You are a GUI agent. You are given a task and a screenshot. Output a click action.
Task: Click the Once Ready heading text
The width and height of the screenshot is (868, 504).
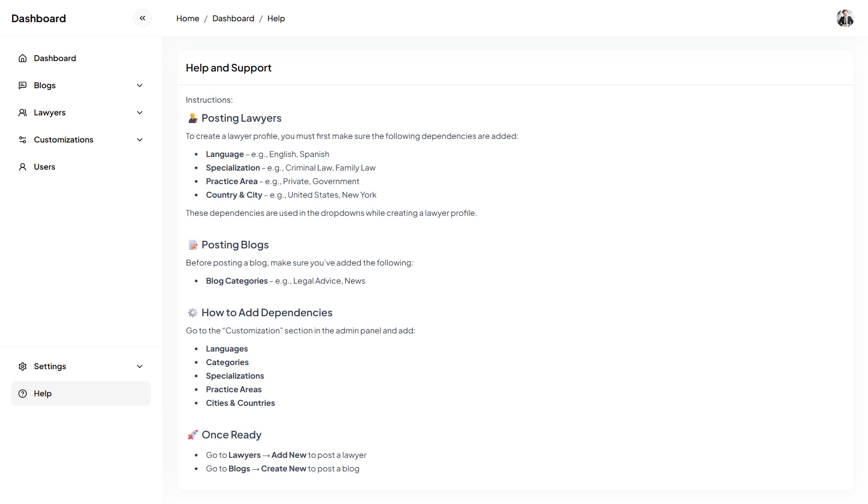(231, 435)
